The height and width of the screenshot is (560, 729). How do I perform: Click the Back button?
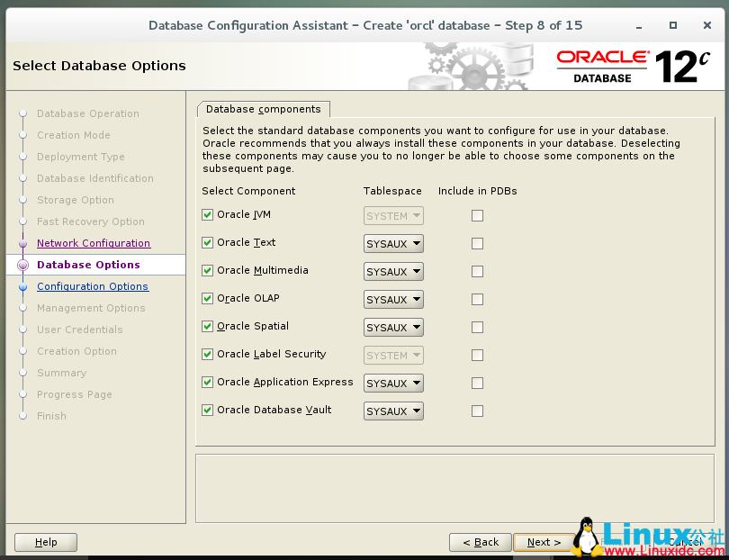481,542
